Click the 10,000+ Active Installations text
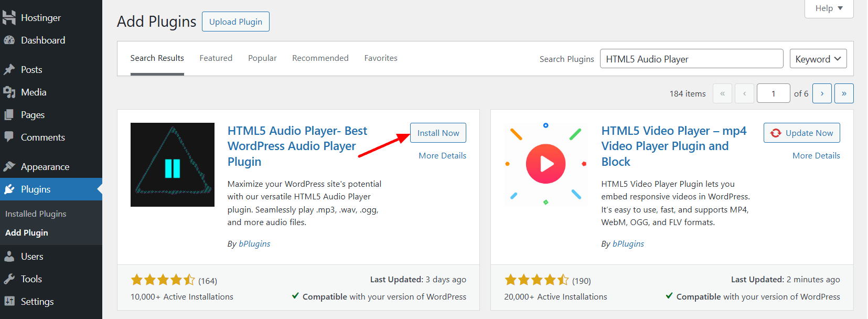 tap(182, 297)
